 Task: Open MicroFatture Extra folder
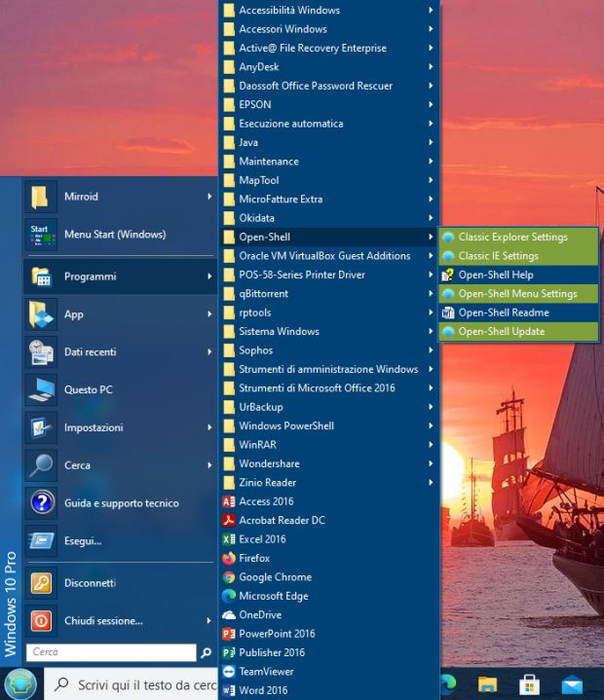[x=329, y=200]
